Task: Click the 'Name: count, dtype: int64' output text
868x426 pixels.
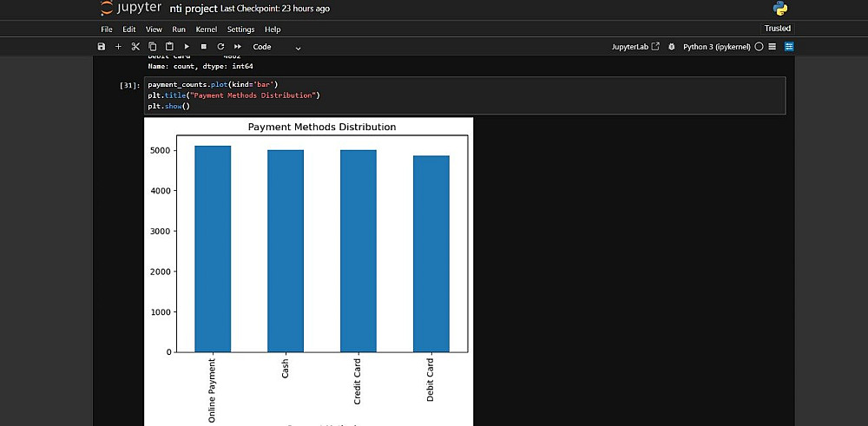Action: [x=201, y=67]
